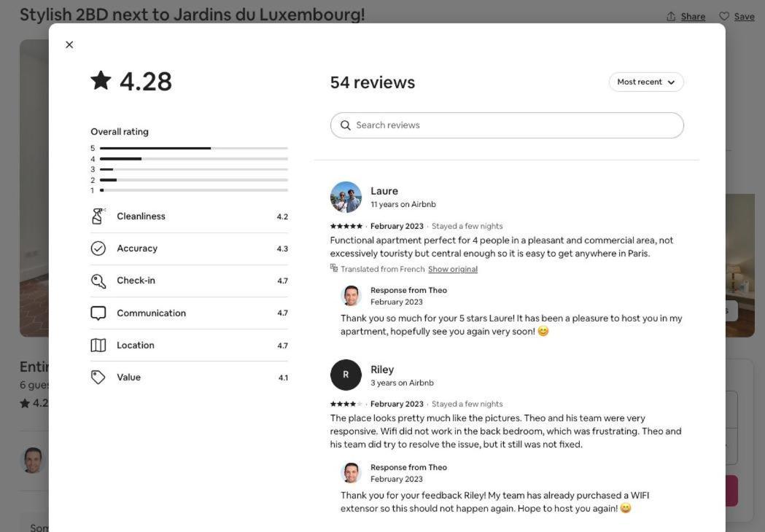The height and width of the screenshot is (532, 765).
Task: Click the large star beside 4.28
Action: coord(101,80)
